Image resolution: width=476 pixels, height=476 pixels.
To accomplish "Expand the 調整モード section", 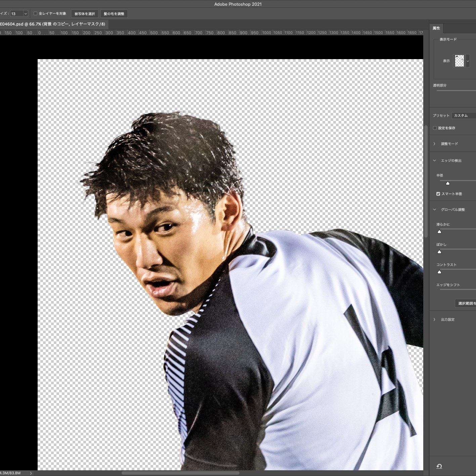I will [x=434, y=144].
